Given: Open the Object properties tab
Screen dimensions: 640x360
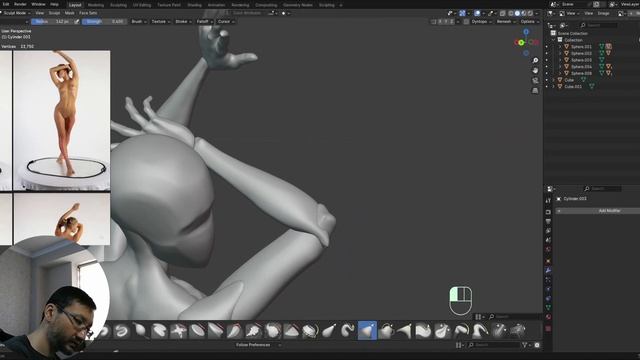Looking at the screenshot, I should (x=548, y=261).
